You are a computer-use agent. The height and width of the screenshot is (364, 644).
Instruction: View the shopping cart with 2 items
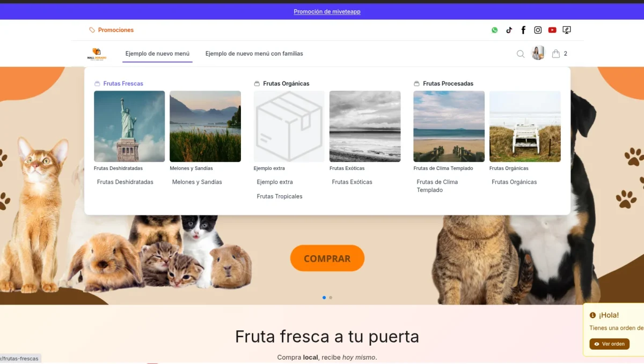[558, 53]
